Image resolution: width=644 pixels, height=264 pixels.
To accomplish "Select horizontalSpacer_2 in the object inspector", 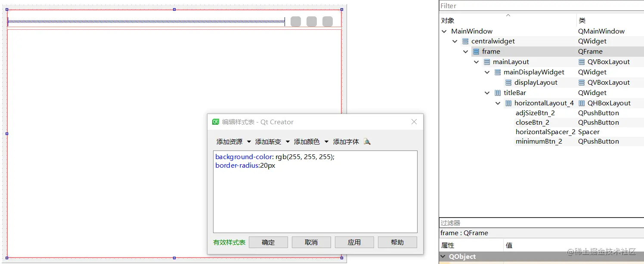I will (x=545, y=132).
